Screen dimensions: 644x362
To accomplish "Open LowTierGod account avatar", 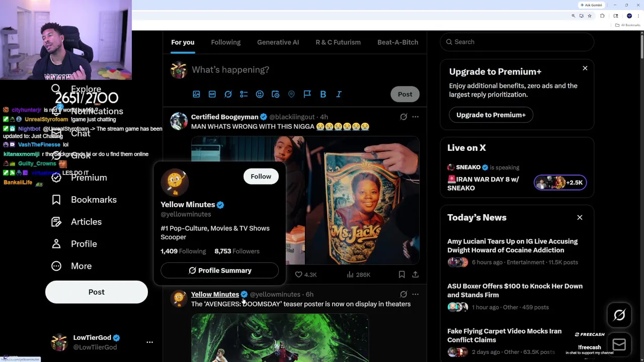I will tap(59, 342).
